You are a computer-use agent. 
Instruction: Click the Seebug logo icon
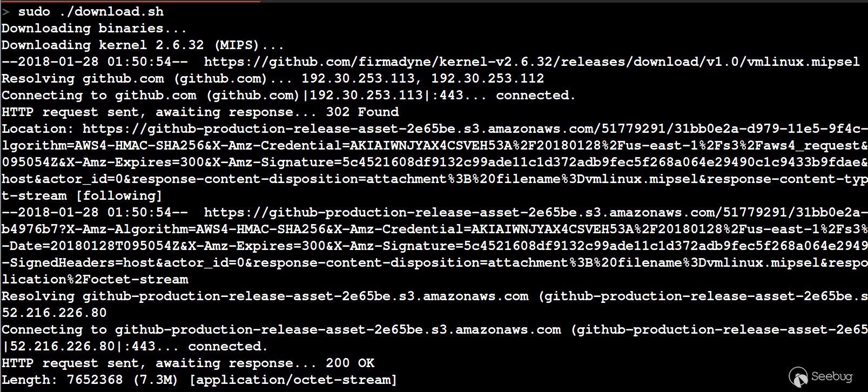point(798,377)
